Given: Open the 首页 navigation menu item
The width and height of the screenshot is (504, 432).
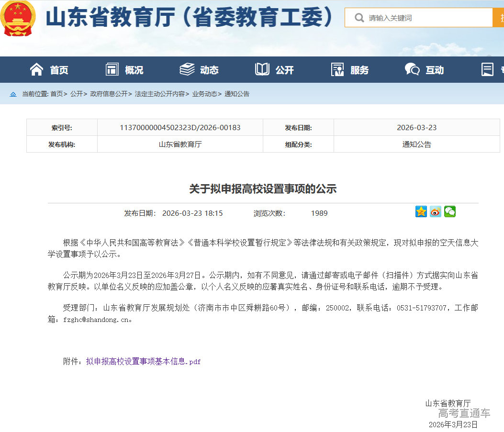Looking at the screenshot, I should [59, 70].
